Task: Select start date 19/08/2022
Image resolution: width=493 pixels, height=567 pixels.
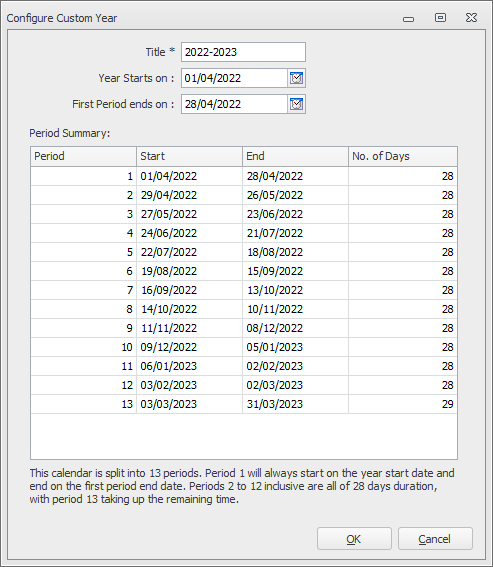Action: pyautogui.click(x=190, y=271)
